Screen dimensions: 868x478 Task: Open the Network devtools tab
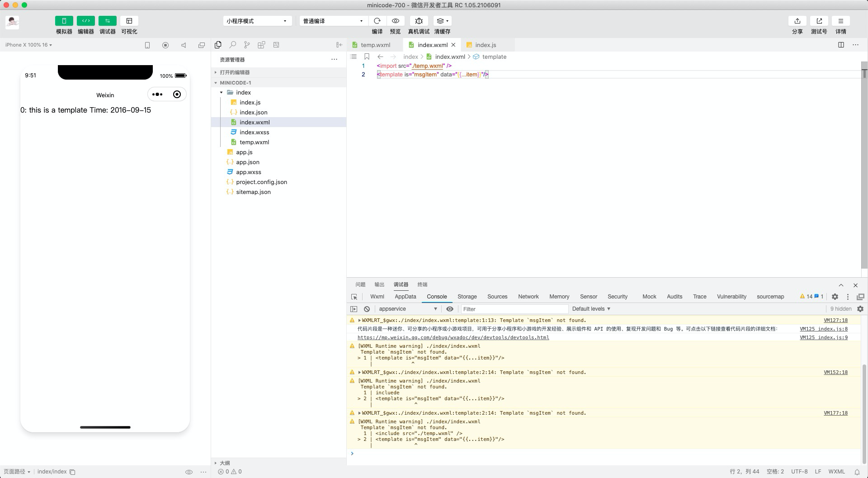(x=528, y=297)
